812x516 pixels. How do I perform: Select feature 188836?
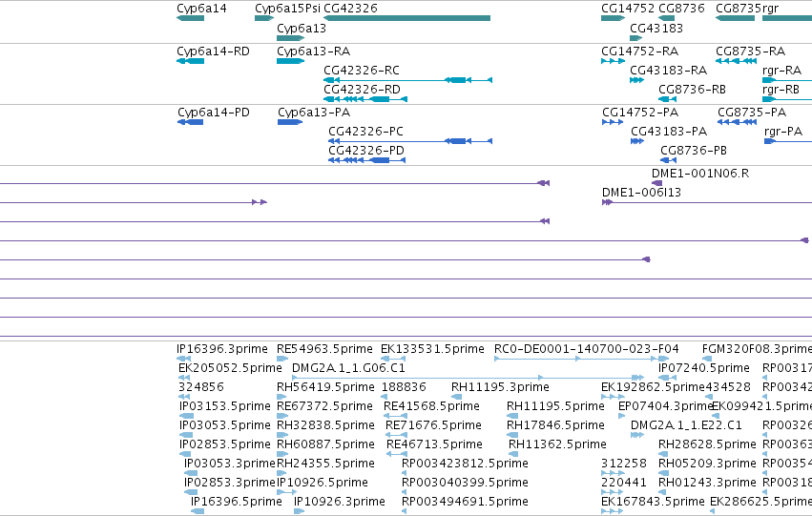point(404,387)
